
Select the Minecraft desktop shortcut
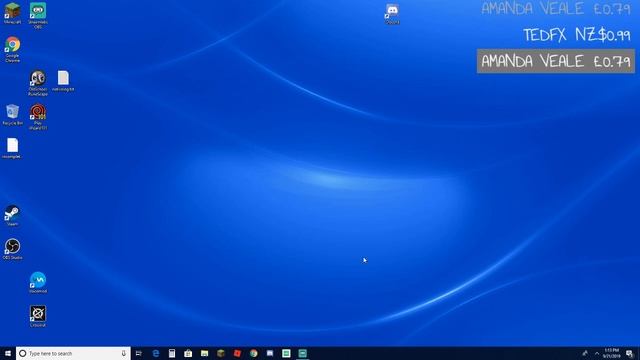[12, 13]
